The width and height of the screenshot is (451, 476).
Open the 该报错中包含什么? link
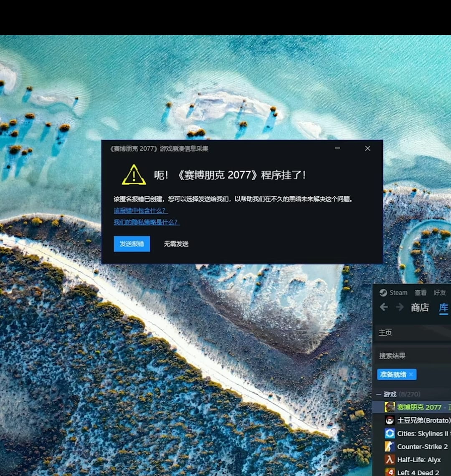140,210
